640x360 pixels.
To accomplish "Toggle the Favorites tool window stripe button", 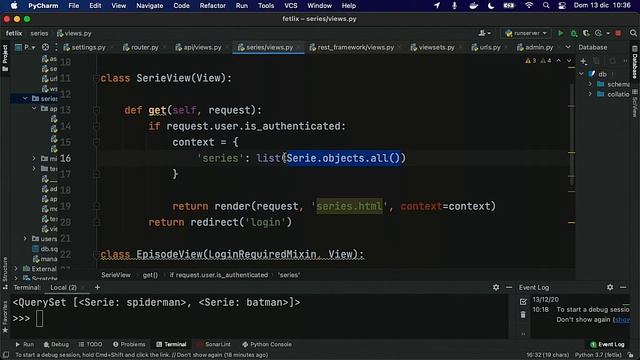I will 5,316.
